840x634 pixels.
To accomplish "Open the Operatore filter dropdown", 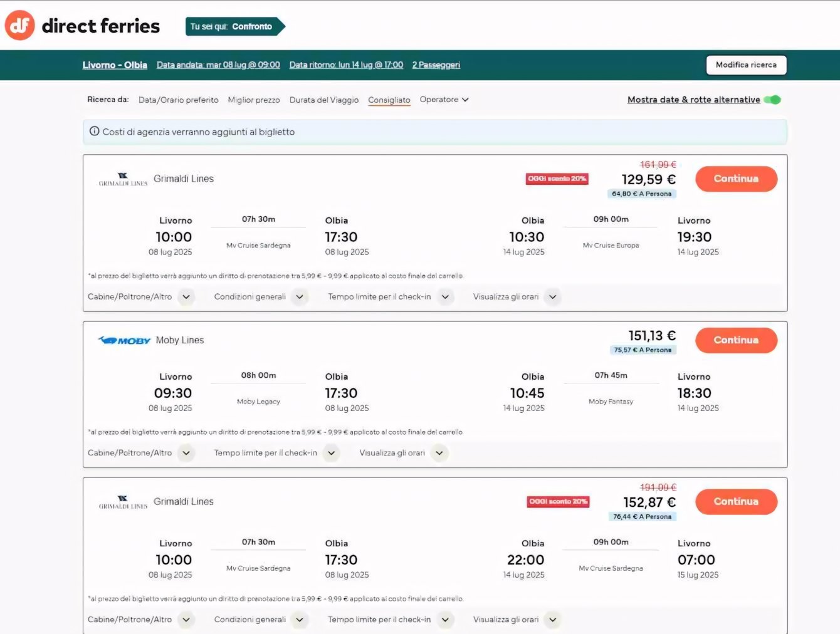I will [x=444, y=100].
